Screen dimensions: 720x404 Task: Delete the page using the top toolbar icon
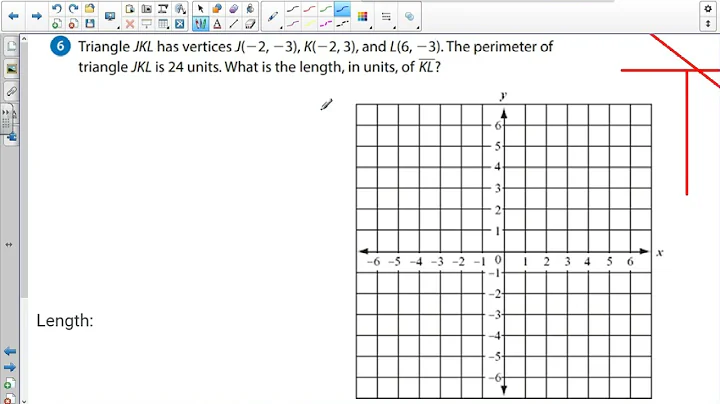coord(73,23)
